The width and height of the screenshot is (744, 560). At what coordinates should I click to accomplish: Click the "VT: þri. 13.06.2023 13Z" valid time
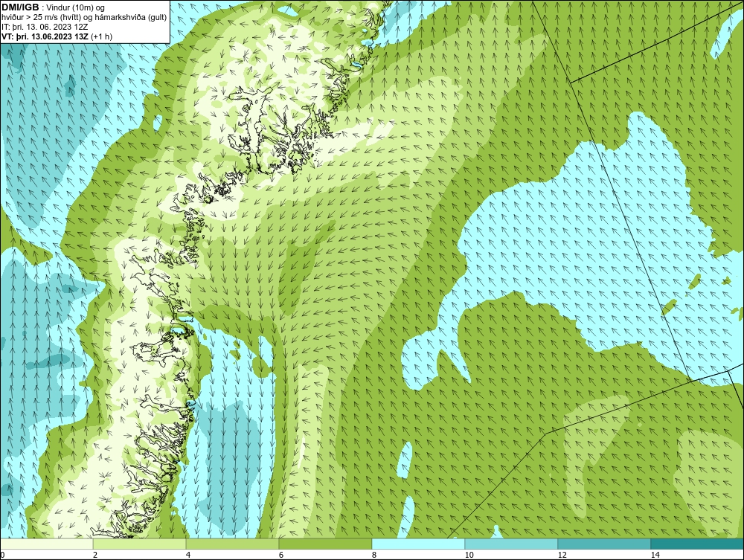tap(45, 36)
